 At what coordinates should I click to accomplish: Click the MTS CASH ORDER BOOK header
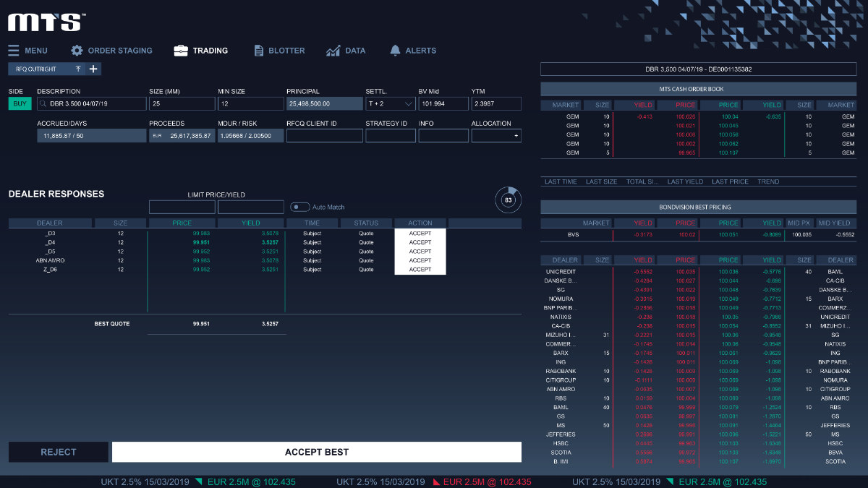coord(697,89)
